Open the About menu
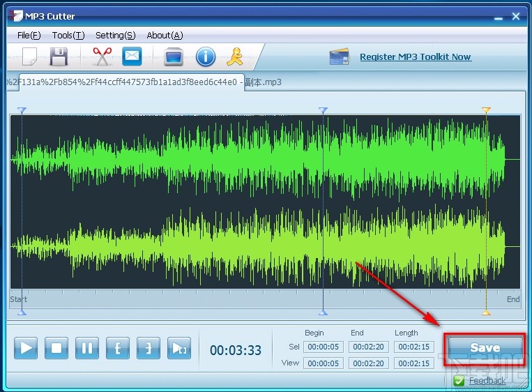Image resolution: width=532 pixels, height=392 pixels. [x=165, y=36]
